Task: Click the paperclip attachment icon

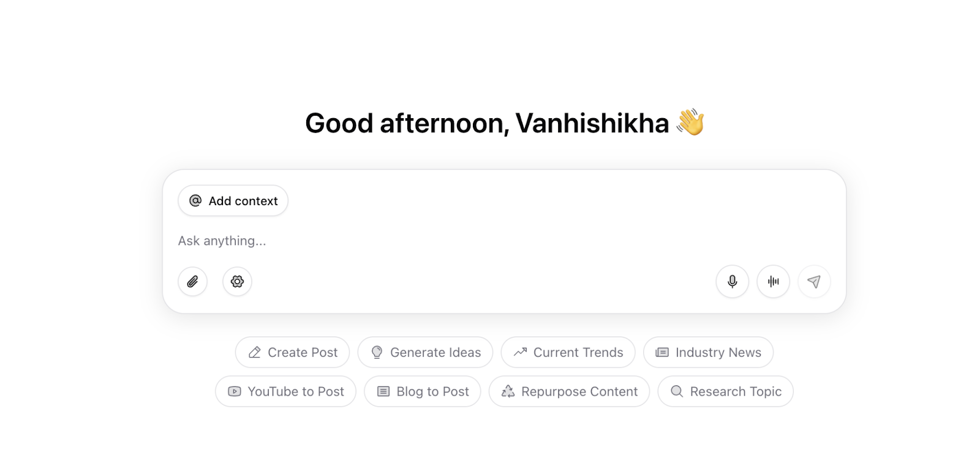Action: point(192,282)
